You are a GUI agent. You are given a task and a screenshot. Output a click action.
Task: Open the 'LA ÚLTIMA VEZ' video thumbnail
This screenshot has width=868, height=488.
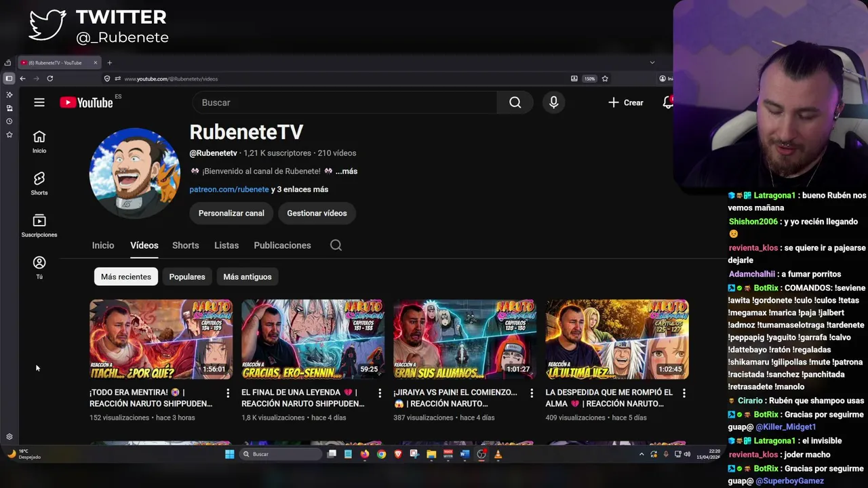617,339
